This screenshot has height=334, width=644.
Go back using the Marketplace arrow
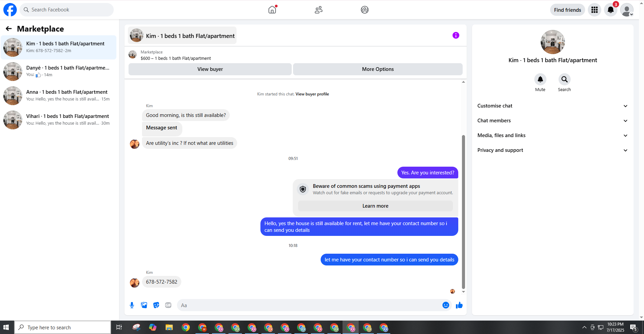(x=9, y=29)
